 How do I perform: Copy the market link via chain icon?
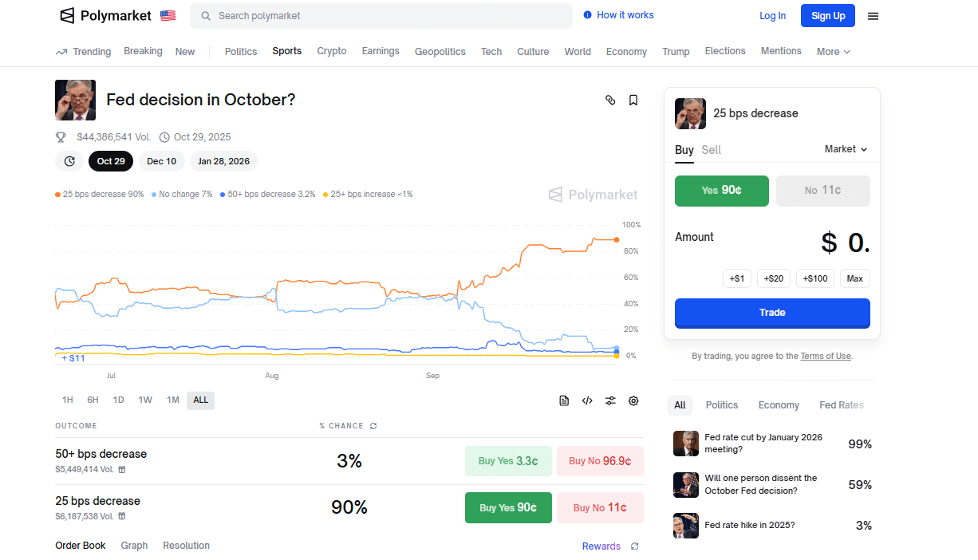[610, 101]
